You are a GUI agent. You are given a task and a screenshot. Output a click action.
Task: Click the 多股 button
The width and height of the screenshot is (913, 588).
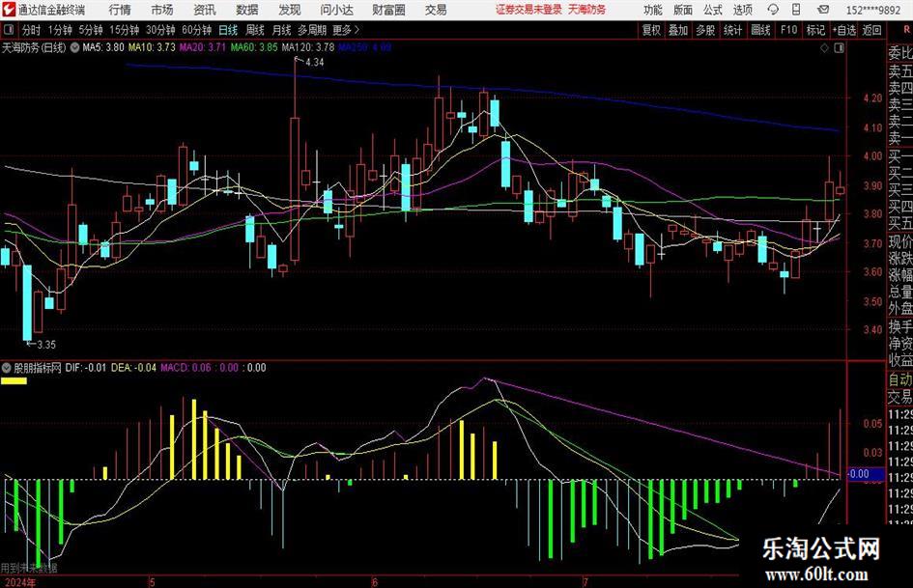tap(705, 30)
